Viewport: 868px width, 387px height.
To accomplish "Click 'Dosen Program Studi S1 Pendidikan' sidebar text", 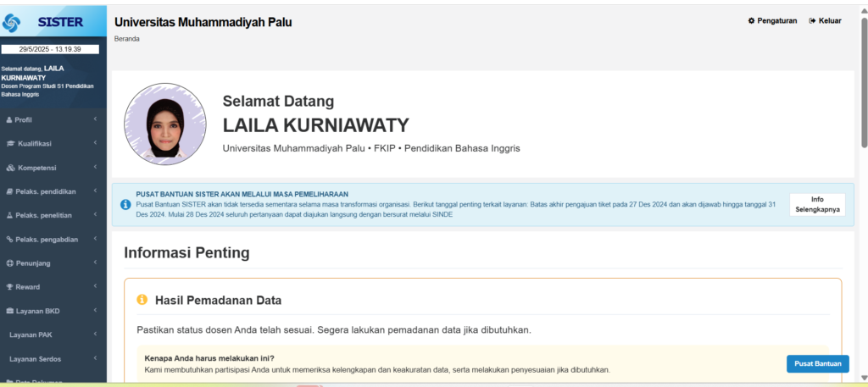I will (x=47, y=86).
